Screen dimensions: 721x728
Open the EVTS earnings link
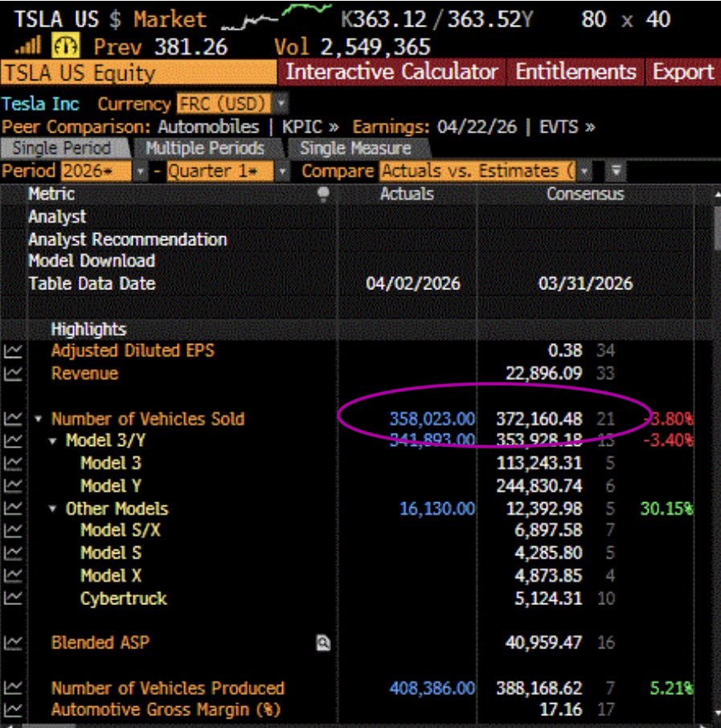567,127
